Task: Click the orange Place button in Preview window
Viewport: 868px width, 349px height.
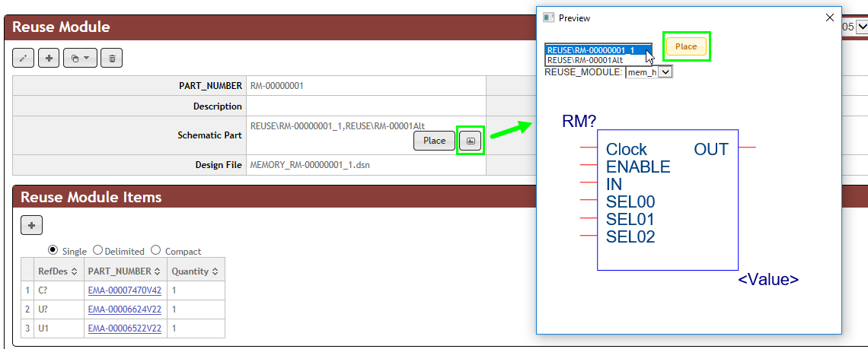Action: tap(686, 46)
